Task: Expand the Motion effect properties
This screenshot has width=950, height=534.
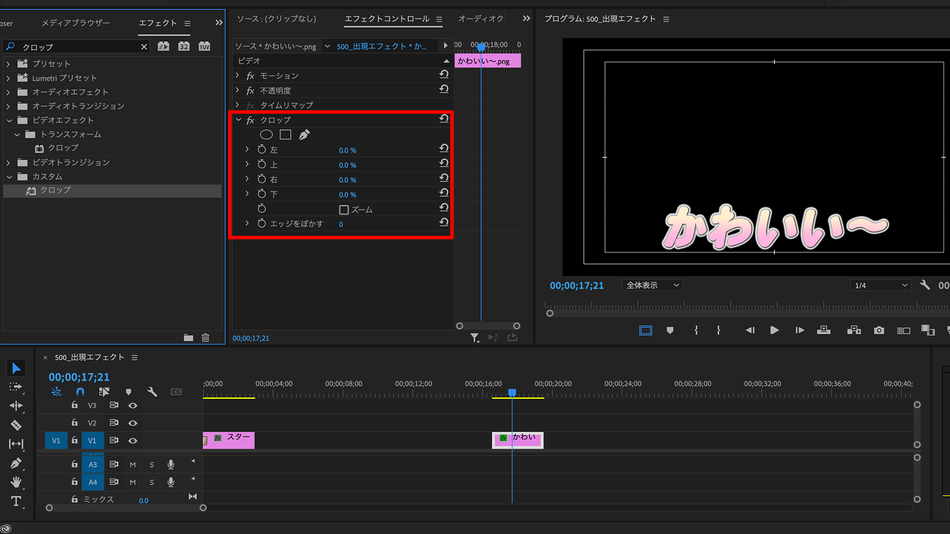Action: tap(238, 75)
